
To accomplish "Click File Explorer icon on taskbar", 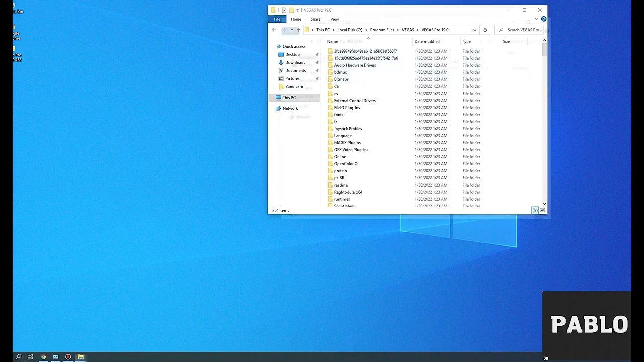I will [x=80, y=357].
